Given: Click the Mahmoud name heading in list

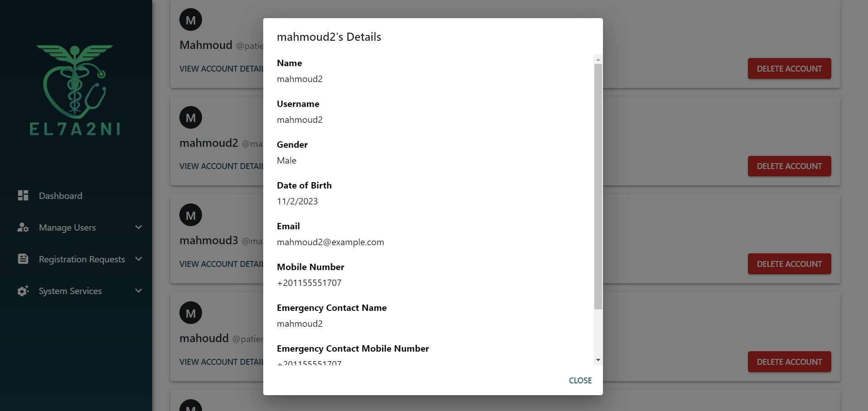Looking at the screenshot, I should pos(206,45).
